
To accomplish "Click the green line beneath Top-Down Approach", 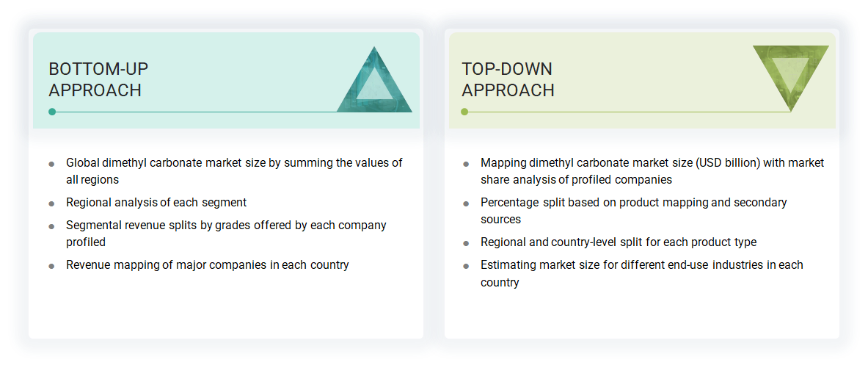I will coord(624,112).
